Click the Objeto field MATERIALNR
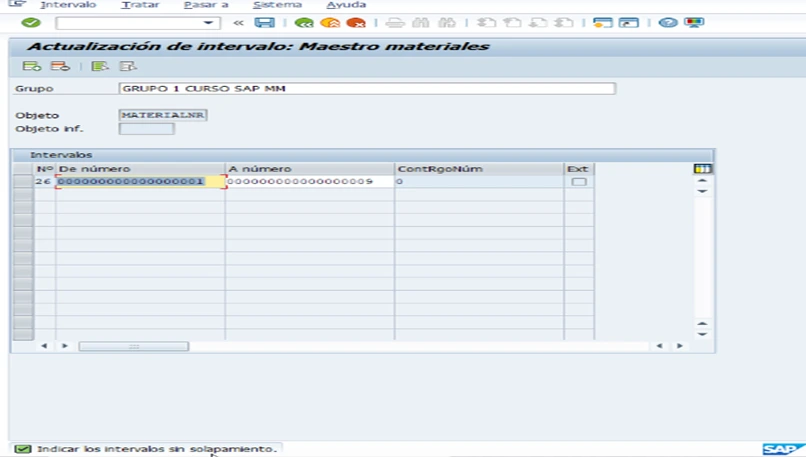This screenshot has width=806, height=457. (163, 115)
